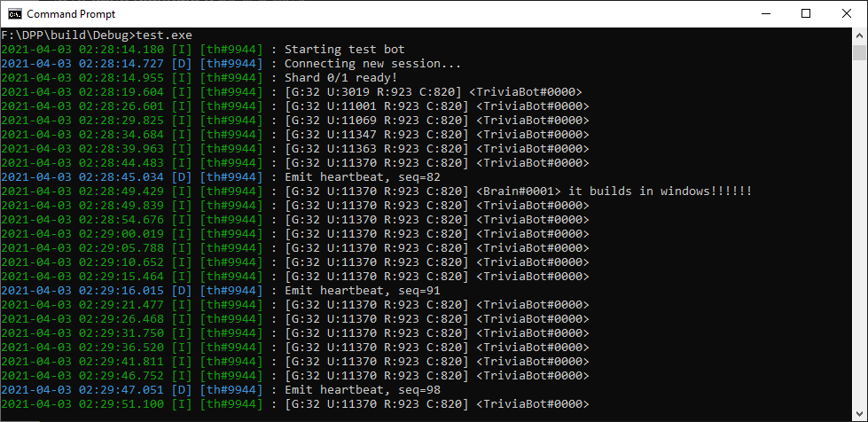Close the Command Prompt window
Viewport: 868px width, 422px height.
point(846,14)
